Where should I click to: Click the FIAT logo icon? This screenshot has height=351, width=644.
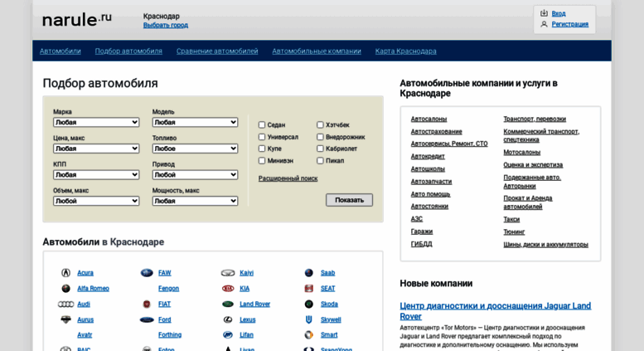coord(147,305)
